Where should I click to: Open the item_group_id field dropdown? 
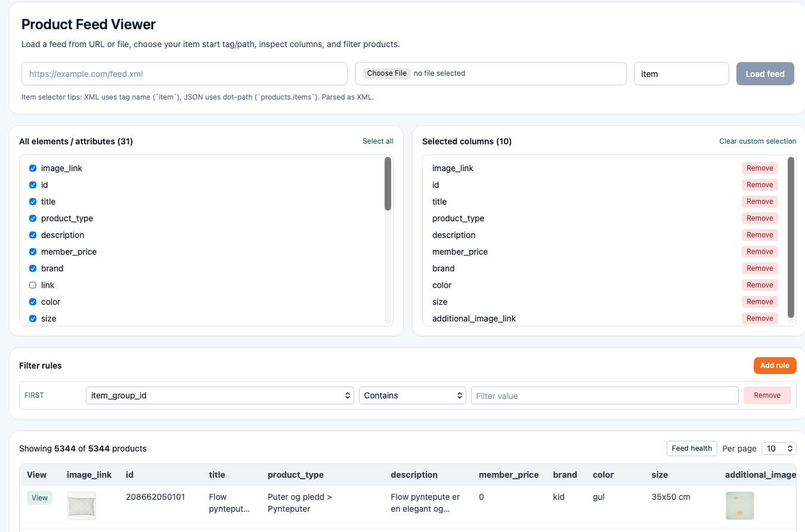pyautogui.click(x=220, y=395)
